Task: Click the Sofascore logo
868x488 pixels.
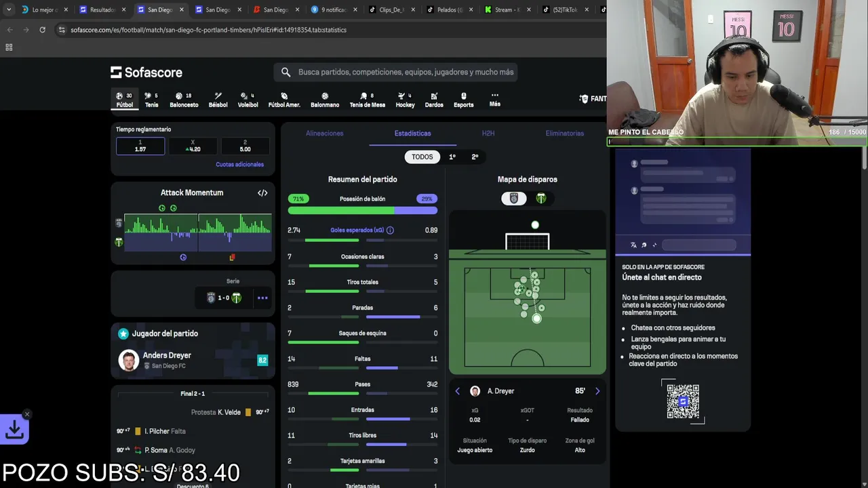Action: click(146, 72)
